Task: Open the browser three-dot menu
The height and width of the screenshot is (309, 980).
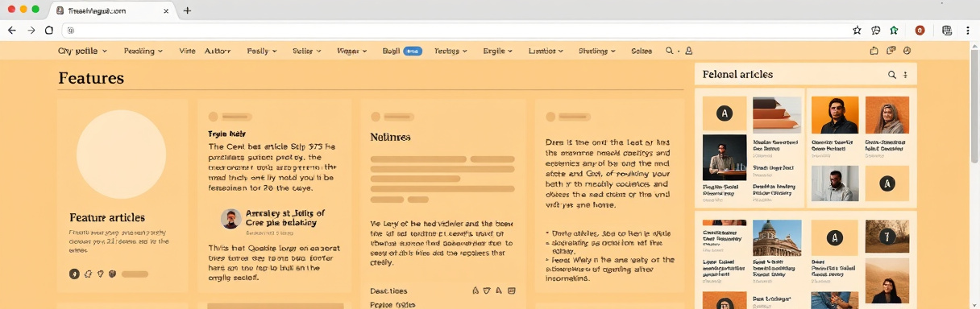Action: pos(968,30)
